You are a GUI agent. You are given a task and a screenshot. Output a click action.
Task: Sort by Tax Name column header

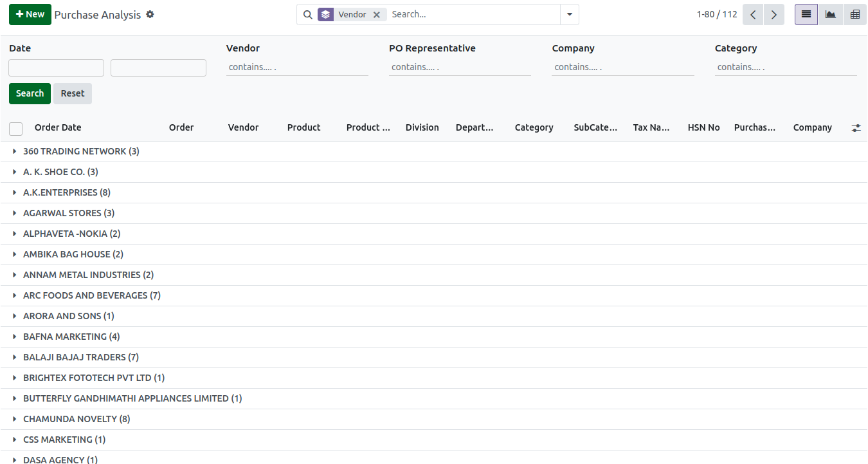coord(651,127)
